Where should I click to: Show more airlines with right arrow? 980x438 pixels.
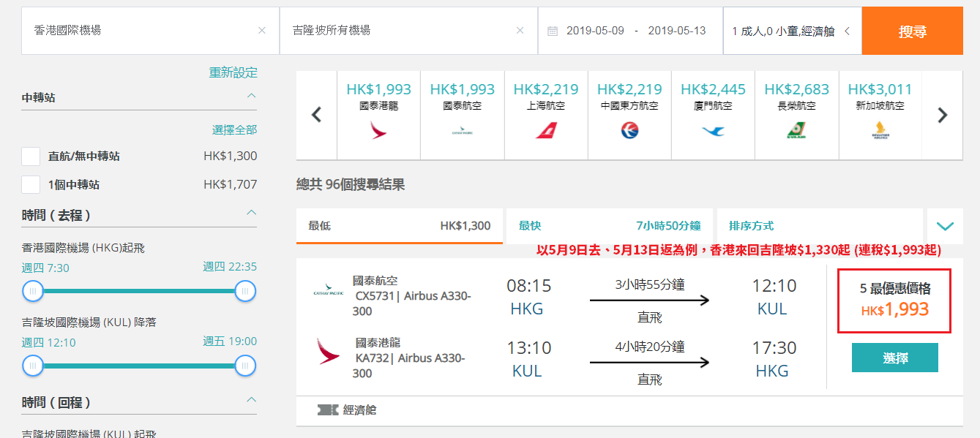[x=943, y=115]
